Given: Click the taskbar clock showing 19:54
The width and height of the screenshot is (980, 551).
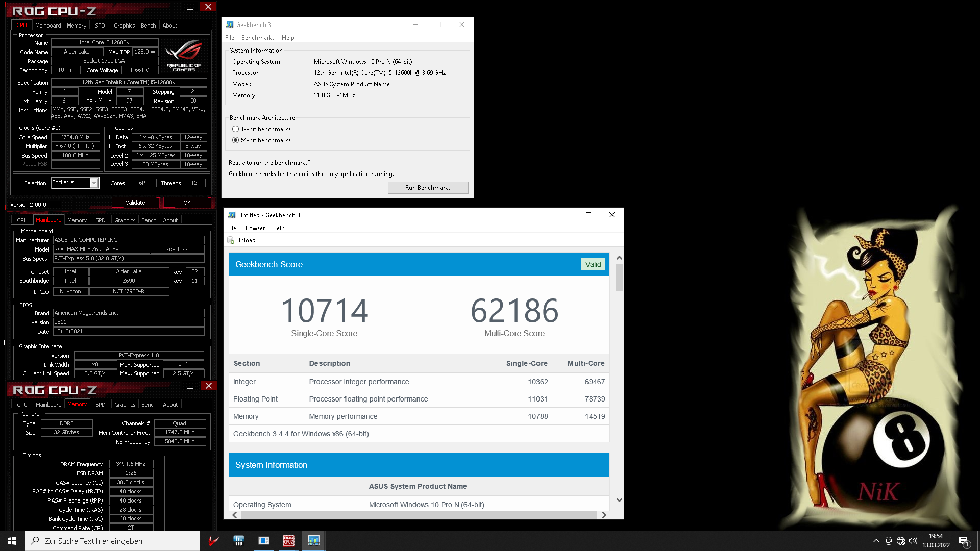Looking at the screenshot, I should pyautogui.click(x=936, y=541).
